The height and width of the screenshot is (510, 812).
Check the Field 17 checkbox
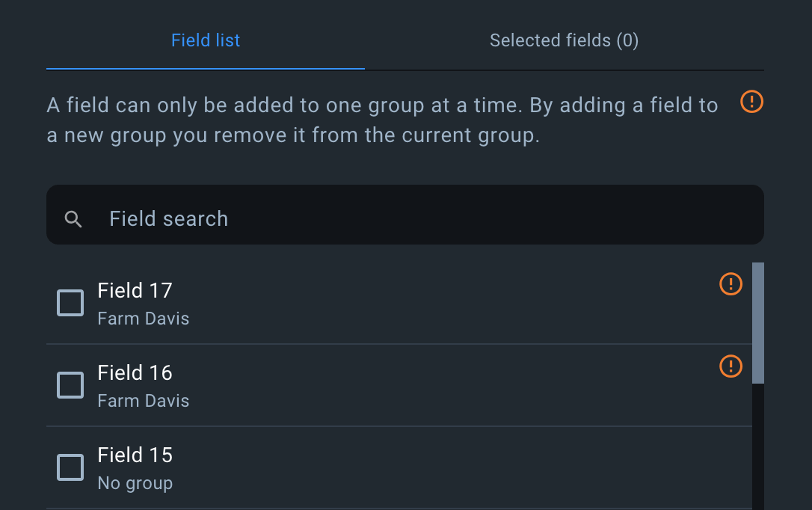[70, 302]
